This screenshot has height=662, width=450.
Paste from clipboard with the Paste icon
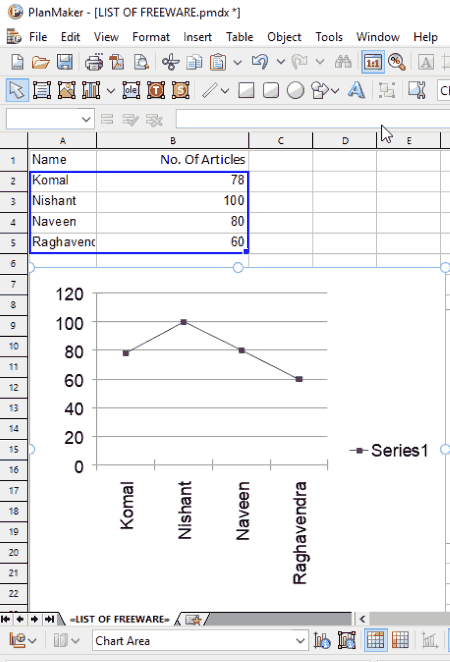click(x=218, y=62)
